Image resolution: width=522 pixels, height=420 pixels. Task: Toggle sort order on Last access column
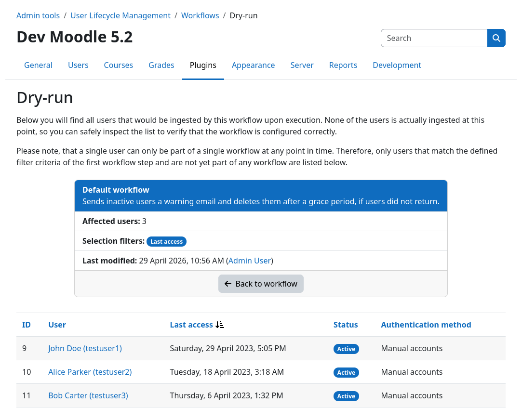[x=192, y=325]
